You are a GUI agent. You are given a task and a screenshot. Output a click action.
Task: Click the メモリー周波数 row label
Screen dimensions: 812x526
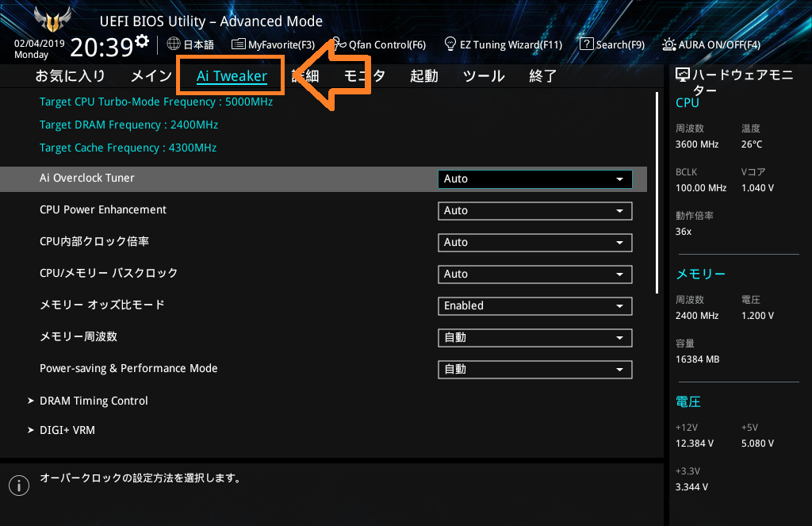79,336
